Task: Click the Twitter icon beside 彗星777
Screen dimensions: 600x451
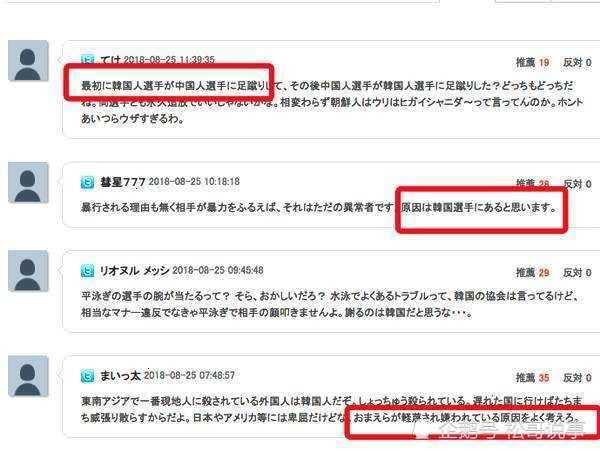Action: tap(87, 183)
